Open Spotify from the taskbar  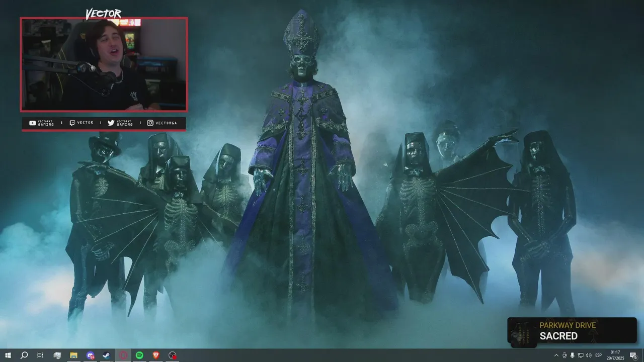[x=139, y=355]
